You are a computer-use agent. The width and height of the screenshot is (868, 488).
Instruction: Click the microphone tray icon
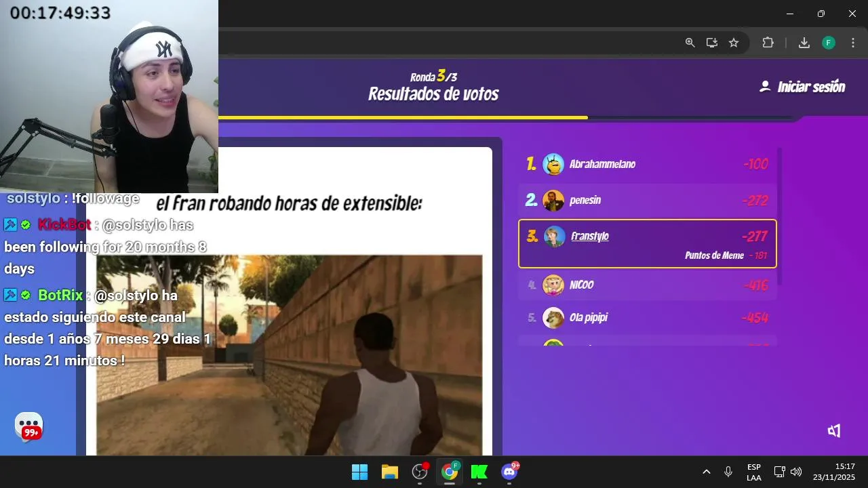tap(728, 472)
